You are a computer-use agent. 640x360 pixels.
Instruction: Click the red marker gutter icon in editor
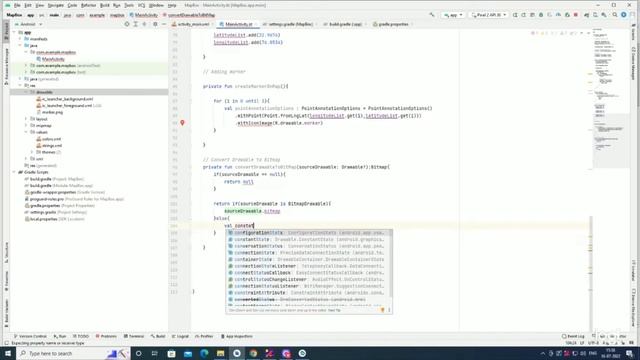[182, 123]
